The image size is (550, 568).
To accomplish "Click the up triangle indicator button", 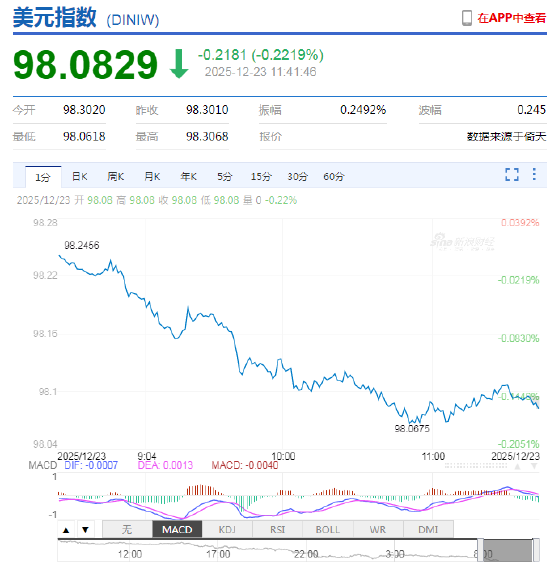I will pyautogui.click(x=66, y=530).
